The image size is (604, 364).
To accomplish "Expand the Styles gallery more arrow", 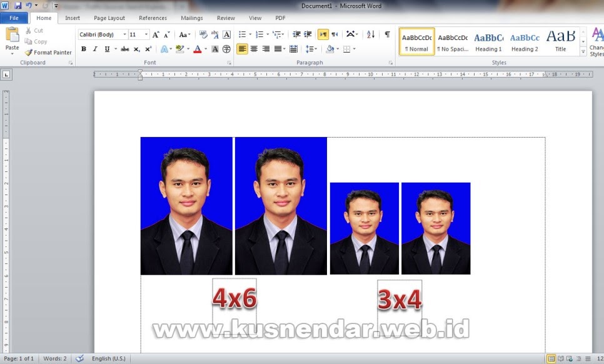I will pyautogui.click(x=583, y=52).
